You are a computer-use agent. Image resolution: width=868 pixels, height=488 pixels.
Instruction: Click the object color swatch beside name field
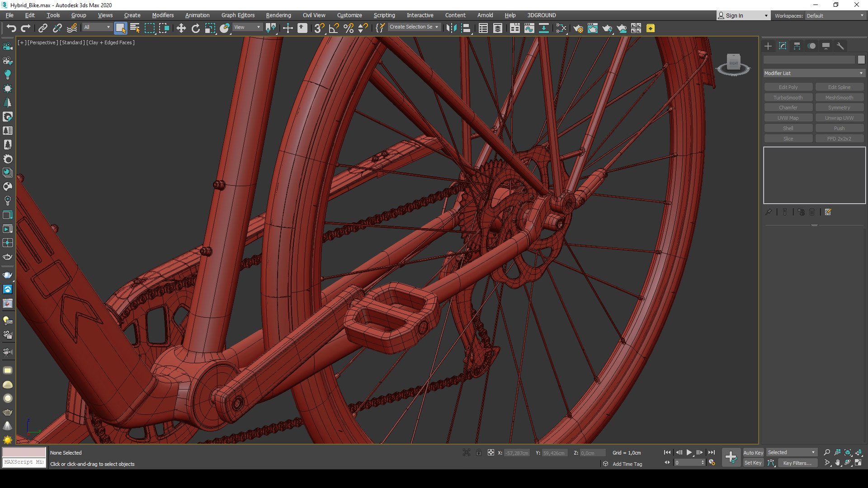tap(861, 60)
